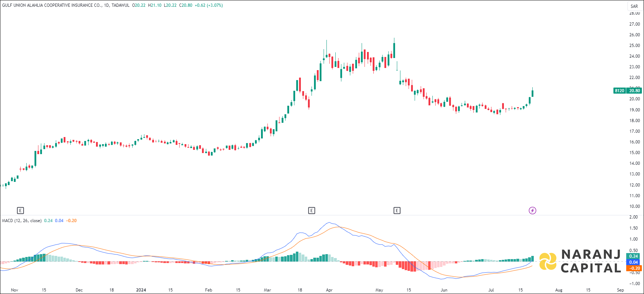Click the 1D interval text in title
Screen dimensions: 644x294
coord(107,5)
